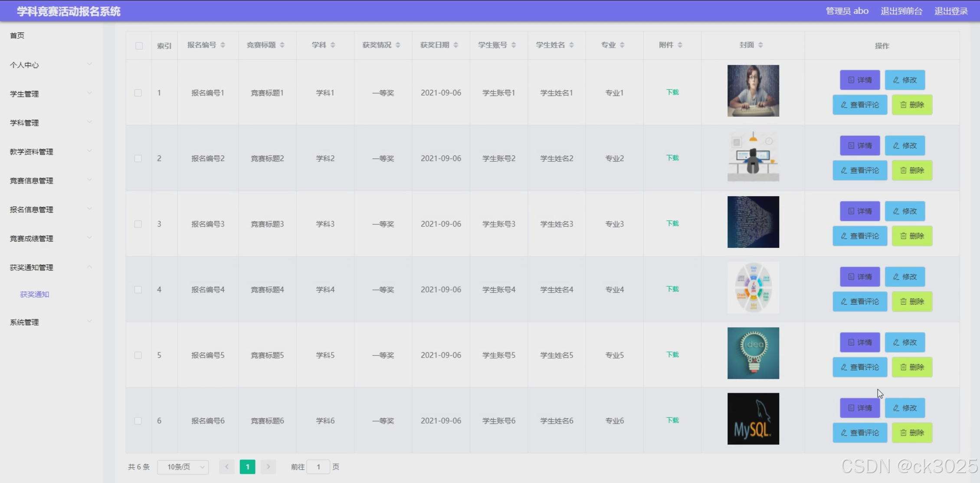Open 查看评论 for row 4
This screenshot has height=483, width=980.
coord(859,302)
